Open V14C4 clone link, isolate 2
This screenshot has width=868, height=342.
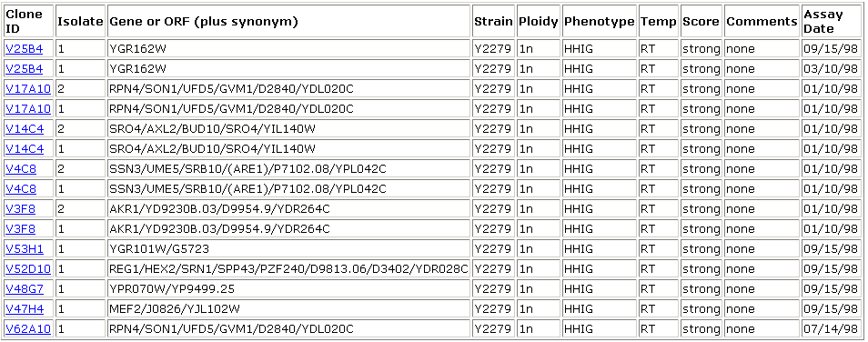(25, 129)
